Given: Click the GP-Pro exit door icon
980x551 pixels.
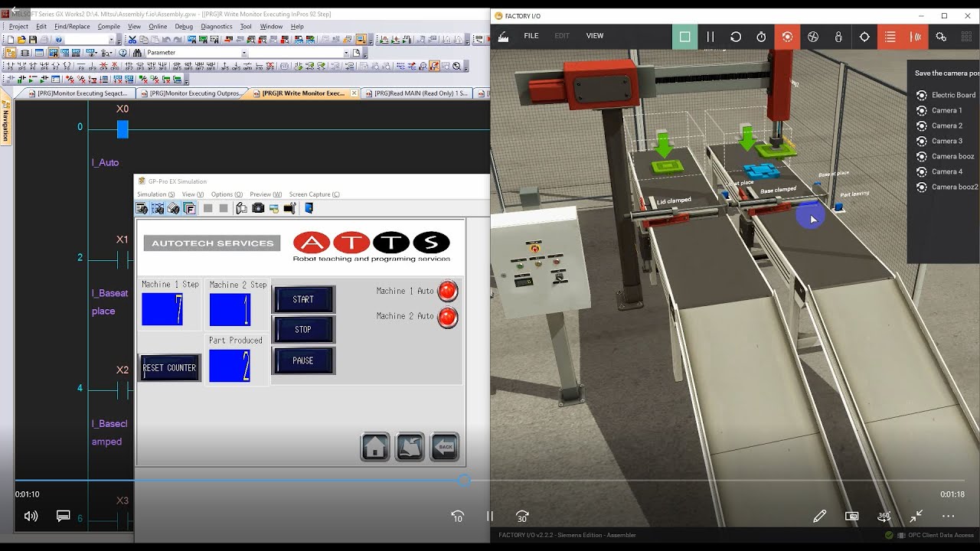Looking at the screenshot, I should 309,208.
